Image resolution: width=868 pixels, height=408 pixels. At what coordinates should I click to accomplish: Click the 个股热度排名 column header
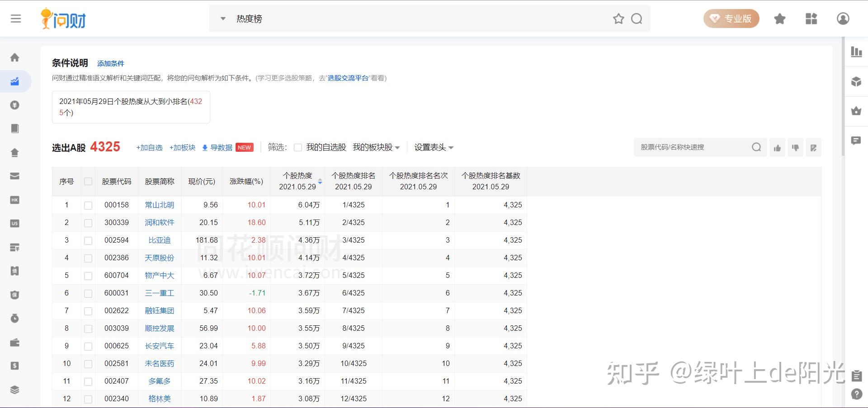point(354,181)
